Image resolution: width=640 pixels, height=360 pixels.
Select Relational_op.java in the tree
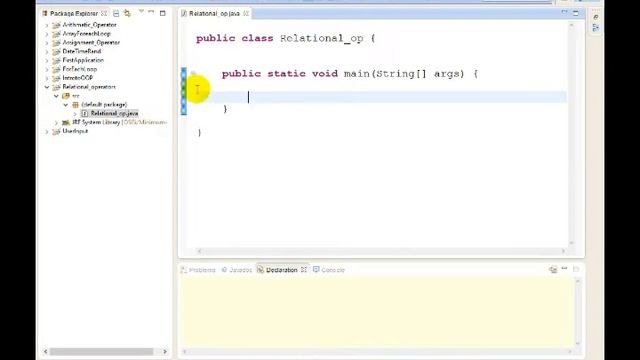pos(114,113)
